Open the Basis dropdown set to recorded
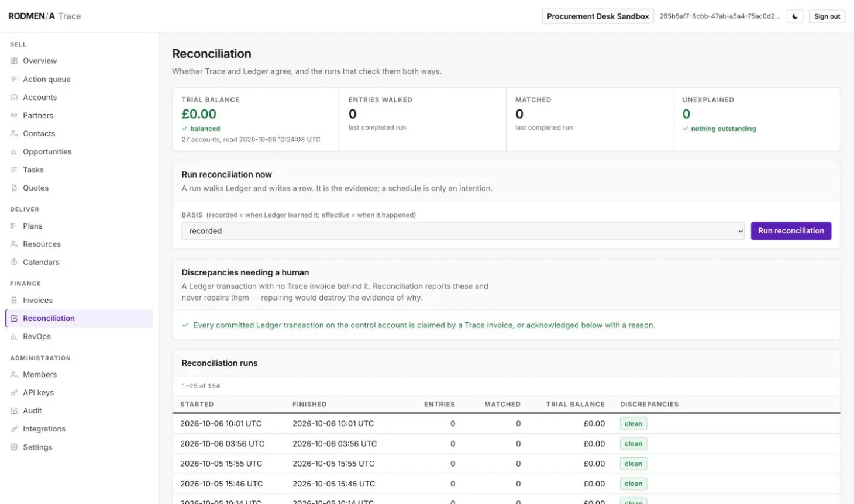The width and height of the screenshot is (854, 504). pyautogui.click(x=463, y=231)
